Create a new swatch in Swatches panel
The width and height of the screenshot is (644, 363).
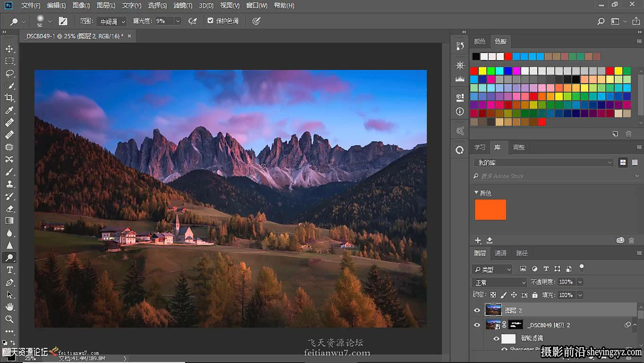click(615, 134)
